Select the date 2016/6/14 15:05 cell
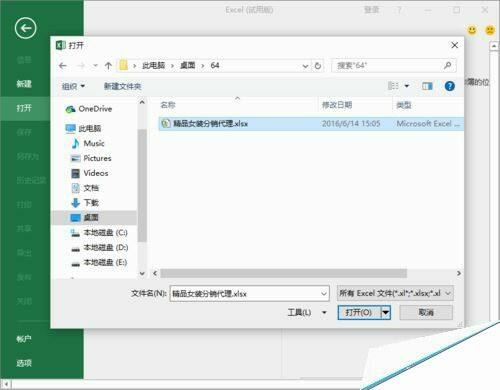This screenshot has width=500, height=390. [351, 124]
